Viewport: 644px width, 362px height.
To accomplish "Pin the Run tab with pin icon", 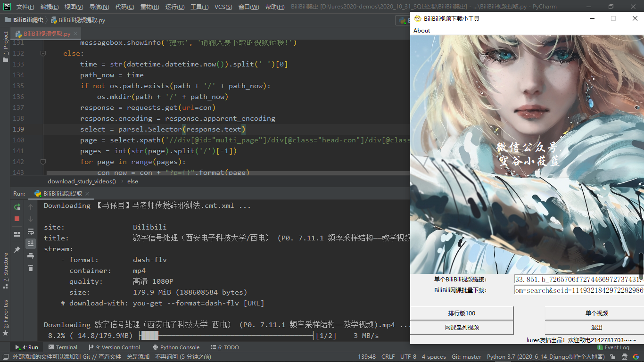I will (x=17, y=249).
